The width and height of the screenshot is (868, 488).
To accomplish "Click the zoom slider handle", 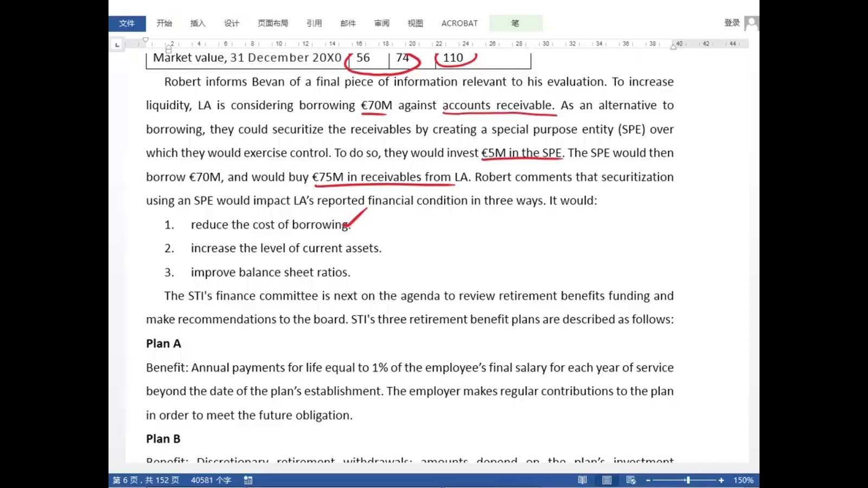I will 688,480.
